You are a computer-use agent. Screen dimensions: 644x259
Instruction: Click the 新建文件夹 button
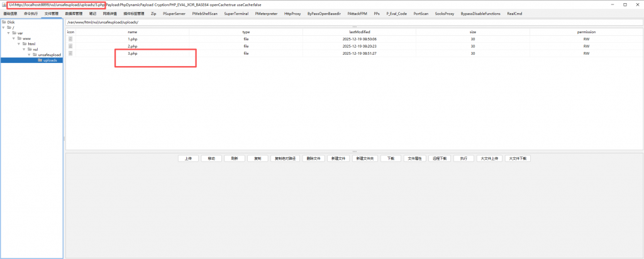365,158
